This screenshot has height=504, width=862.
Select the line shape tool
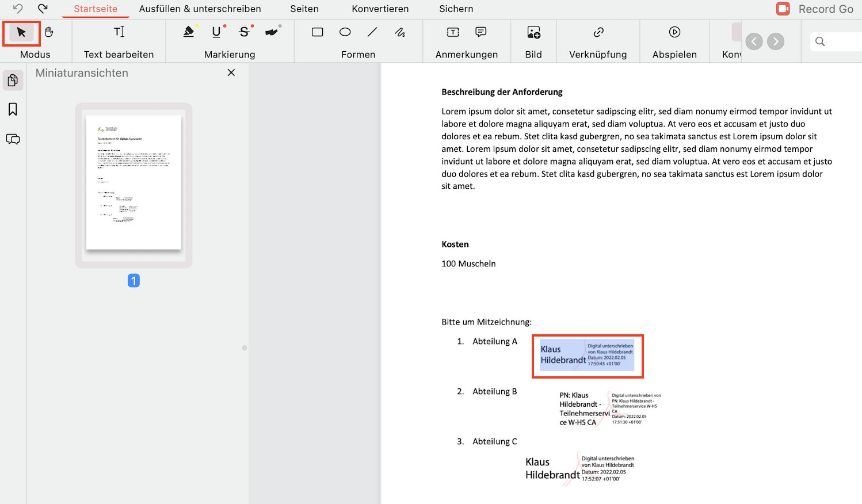[x=372, y=32]
